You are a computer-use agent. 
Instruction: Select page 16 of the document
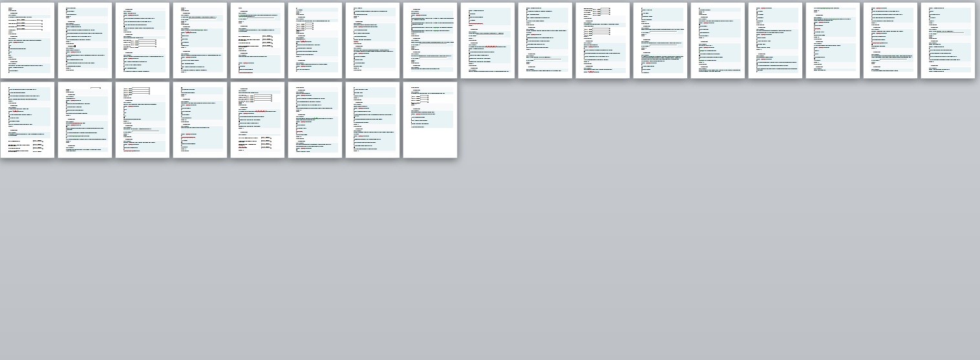pyautogui.click(x=890, y=40)
